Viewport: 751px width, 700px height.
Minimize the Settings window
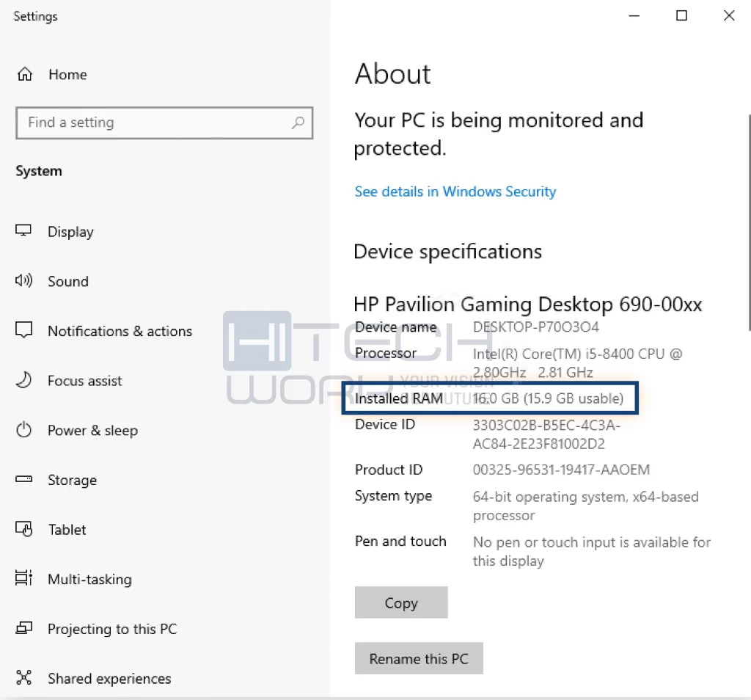pos(634,16)
